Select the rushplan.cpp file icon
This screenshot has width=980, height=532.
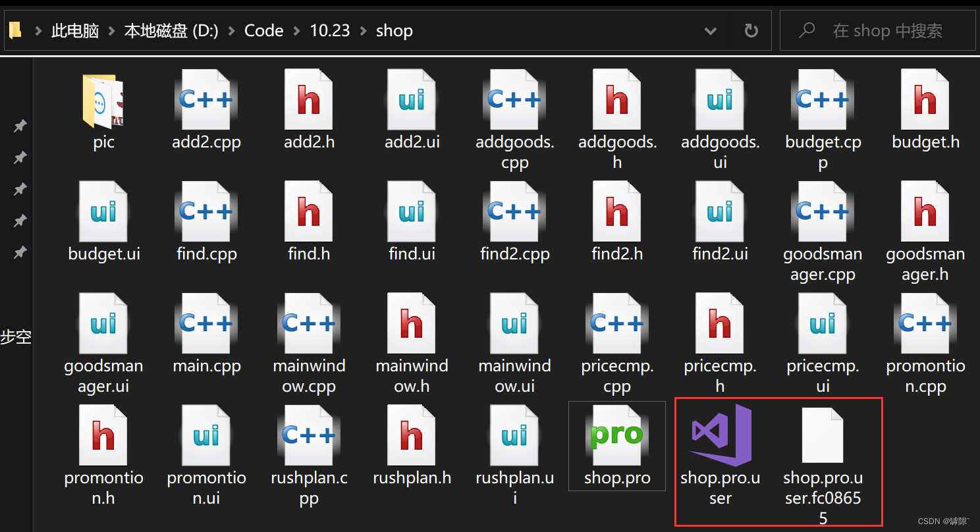coord(309,436)
